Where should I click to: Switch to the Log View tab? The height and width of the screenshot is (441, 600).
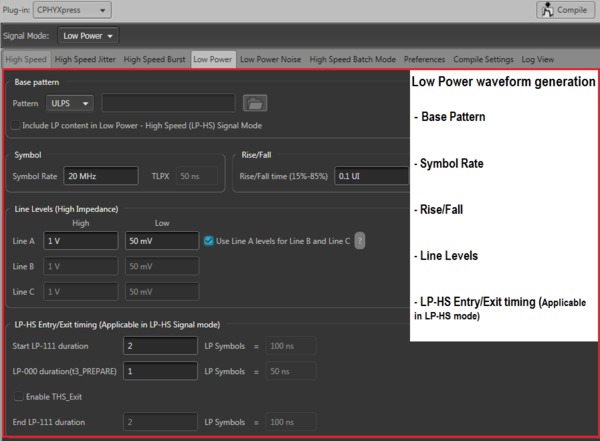pyautogui.click(x=538, y=59)
